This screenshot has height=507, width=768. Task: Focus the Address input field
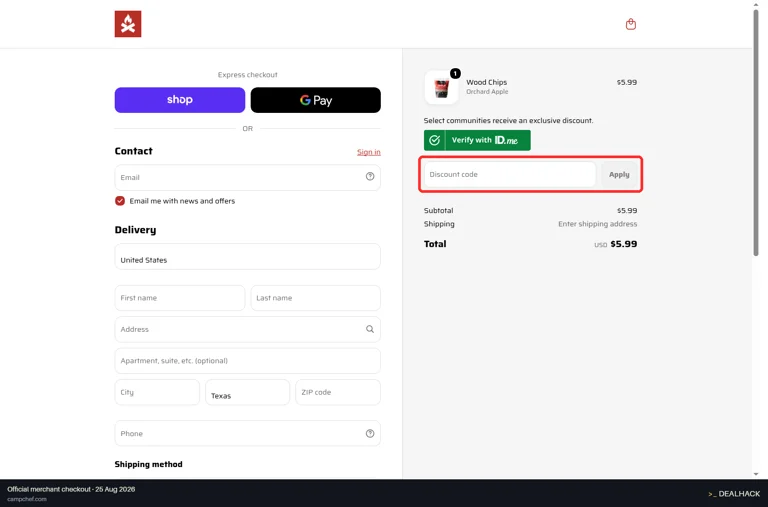(247, 329)
